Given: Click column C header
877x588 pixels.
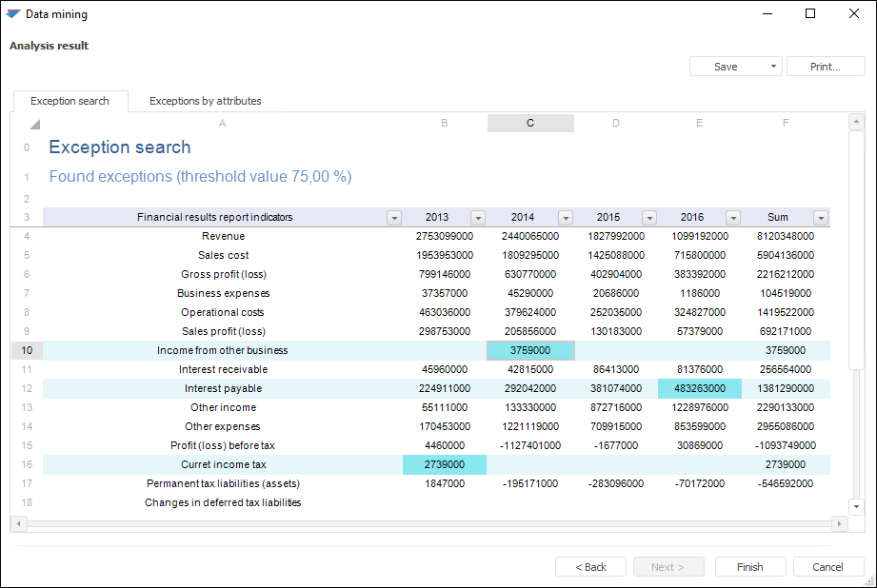Looking at the screenshot, I should (x=530, y=123).
